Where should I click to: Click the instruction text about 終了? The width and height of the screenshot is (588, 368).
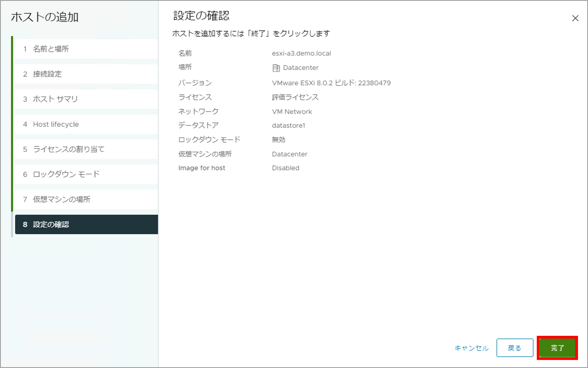pyautogui.click(x=251, y=33)
